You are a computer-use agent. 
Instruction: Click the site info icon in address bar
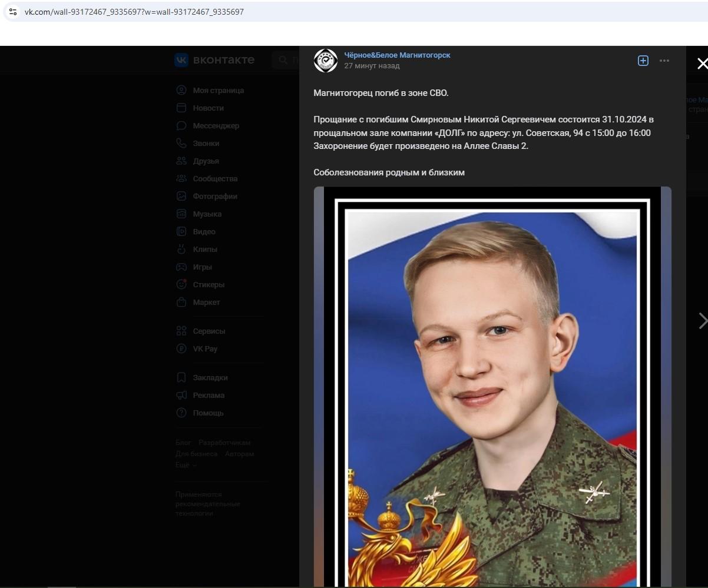[x=13, y=12]
